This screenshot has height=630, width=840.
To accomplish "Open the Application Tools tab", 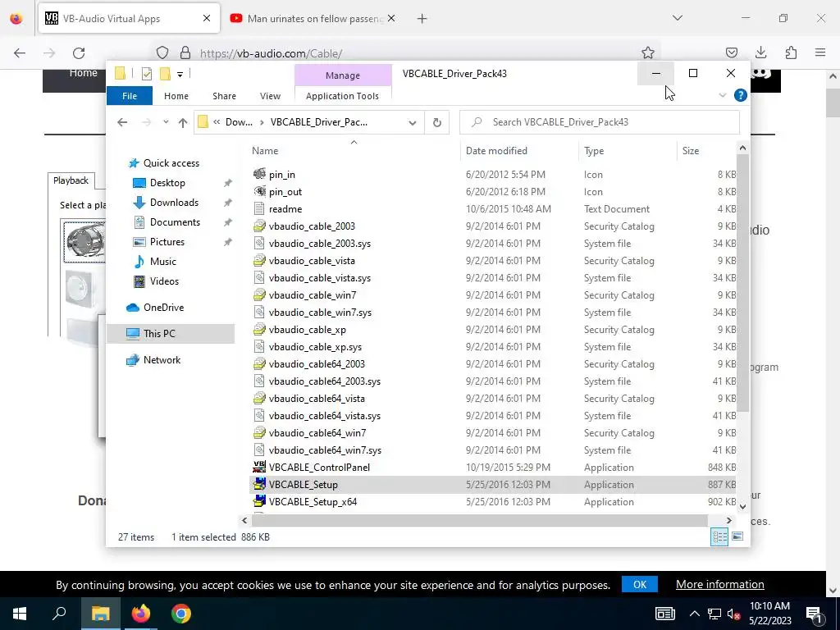I will [x=342, y=96].
